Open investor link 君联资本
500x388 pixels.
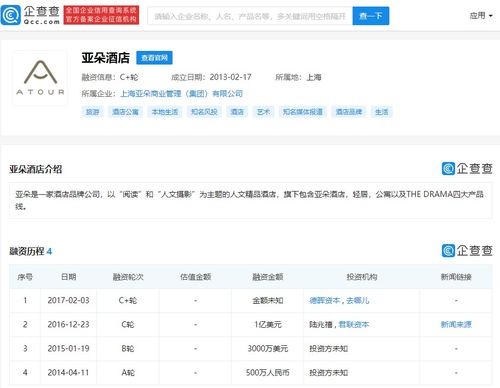click(354, 325)
